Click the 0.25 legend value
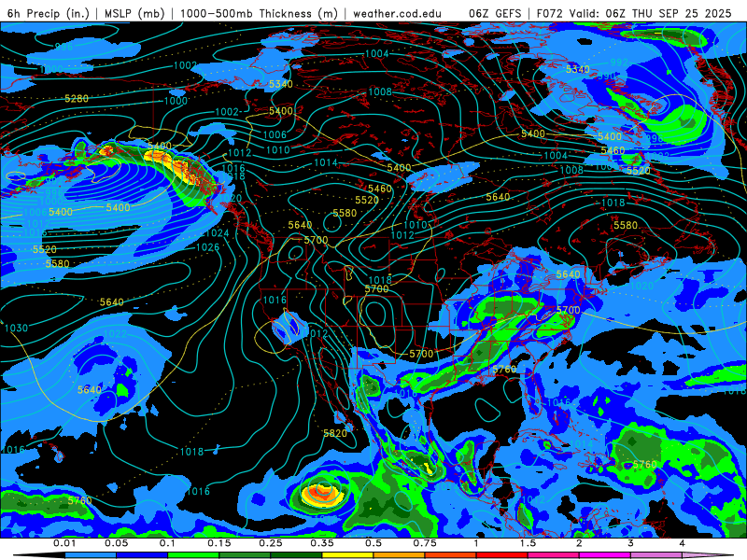The image size is (747, 560). 271,543
